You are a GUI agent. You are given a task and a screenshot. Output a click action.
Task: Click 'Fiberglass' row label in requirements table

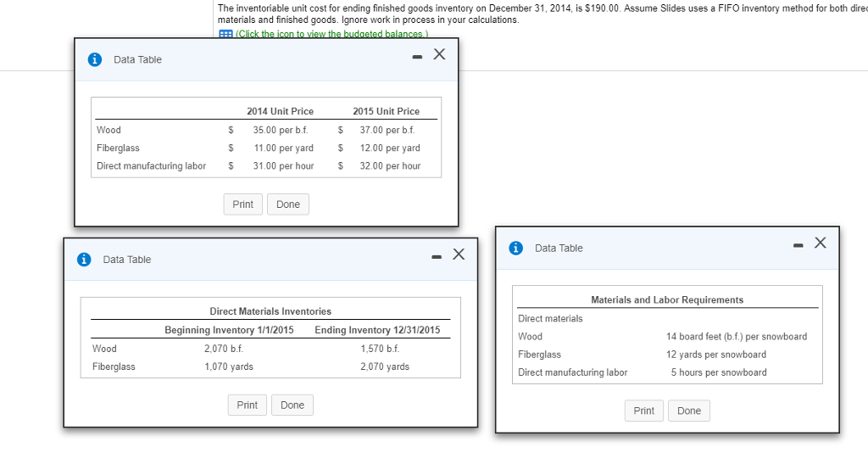539,355
